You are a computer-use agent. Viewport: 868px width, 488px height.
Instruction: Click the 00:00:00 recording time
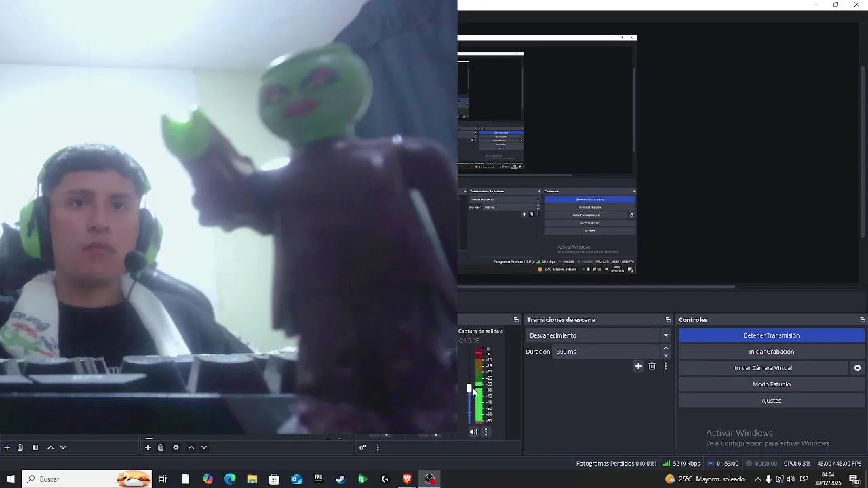[762, 464]
